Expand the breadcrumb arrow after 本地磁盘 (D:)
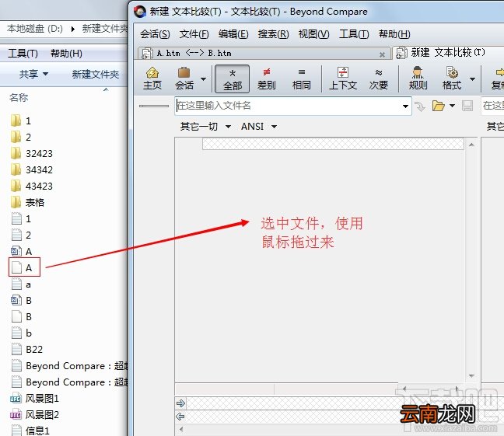This screenshot has height=436, width=504. click(x=73, y=29)
